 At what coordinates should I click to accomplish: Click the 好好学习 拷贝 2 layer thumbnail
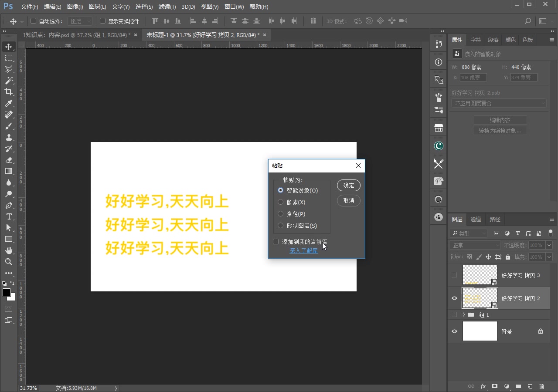[x=480, y=298]
